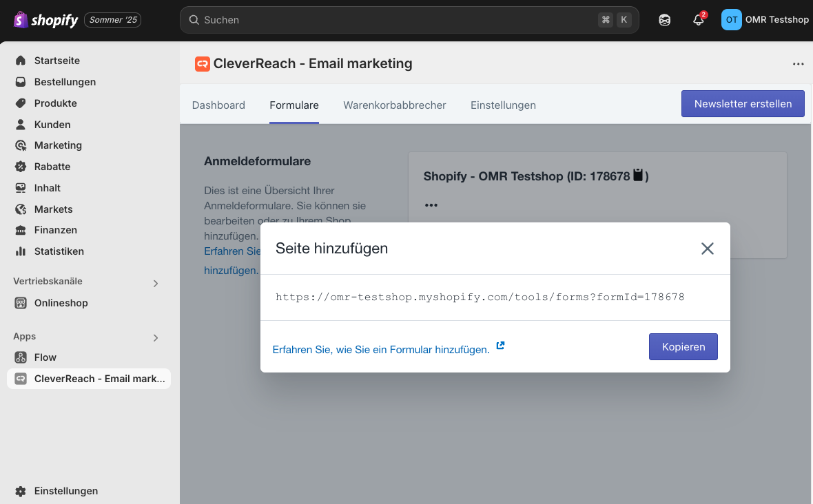Viewport: 813px width, 504px height.
Task: Open the Sommer '25 edition badge
Action: pyautogui.click(x=112, y=20)
